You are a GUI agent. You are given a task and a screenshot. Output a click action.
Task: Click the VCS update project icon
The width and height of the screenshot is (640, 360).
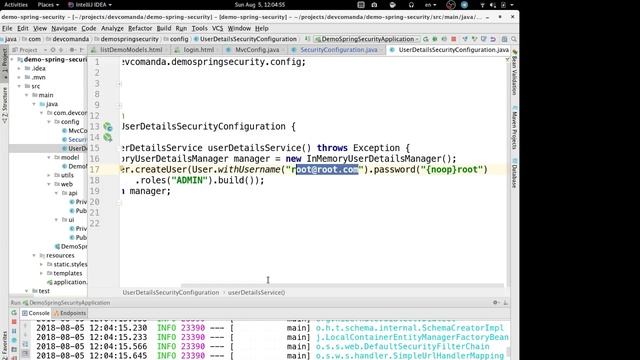(465, 39)
